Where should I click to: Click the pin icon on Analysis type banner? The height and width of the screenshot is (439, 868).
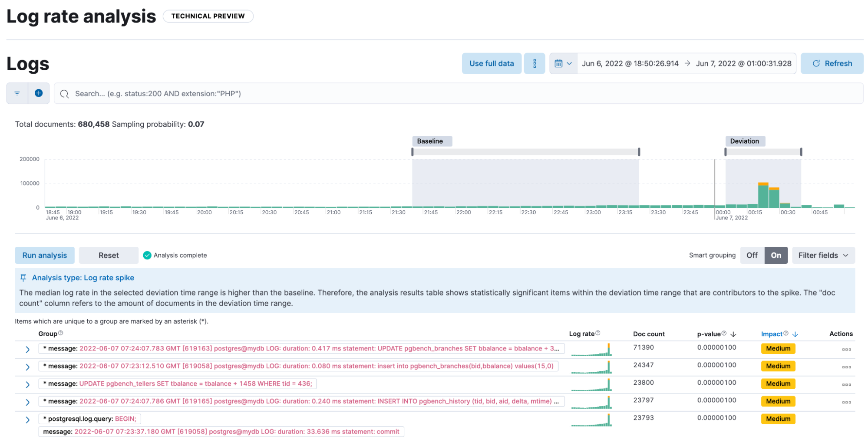click(x=23, y=278)
